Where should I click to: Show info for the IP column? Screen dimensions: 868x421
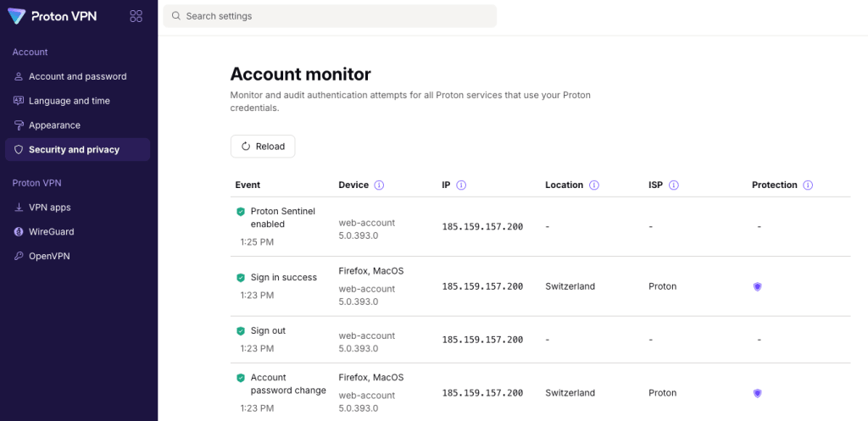coord(461,186)
